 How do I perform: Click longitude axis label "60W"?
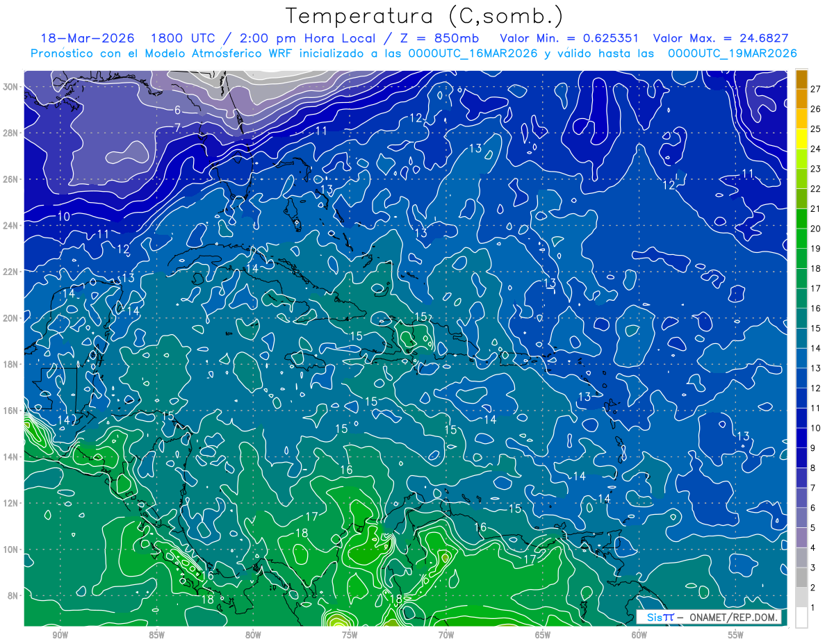639,635
